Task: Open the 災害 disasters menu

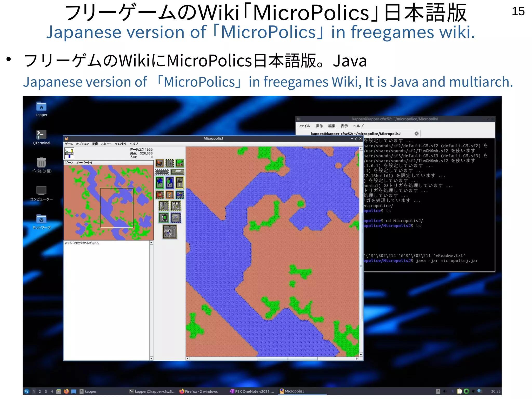Action: 95,144
